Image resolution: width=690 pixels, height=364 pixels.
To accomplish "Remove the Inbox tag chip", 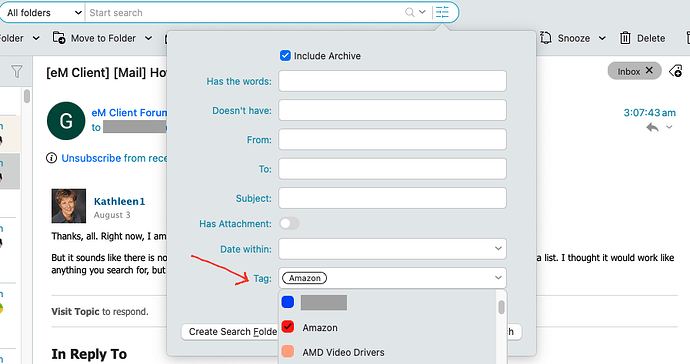I will point(649,70).
